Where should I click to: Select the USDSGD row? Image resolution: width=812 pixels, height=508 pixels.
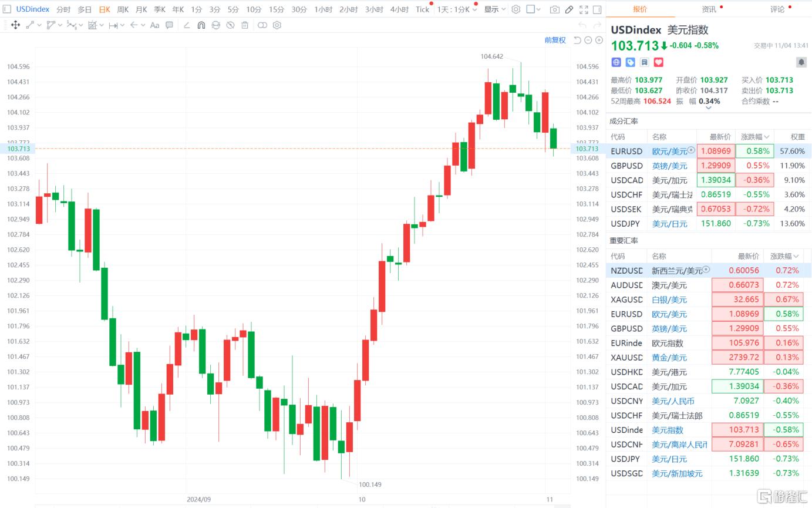[x=708, y=473]
